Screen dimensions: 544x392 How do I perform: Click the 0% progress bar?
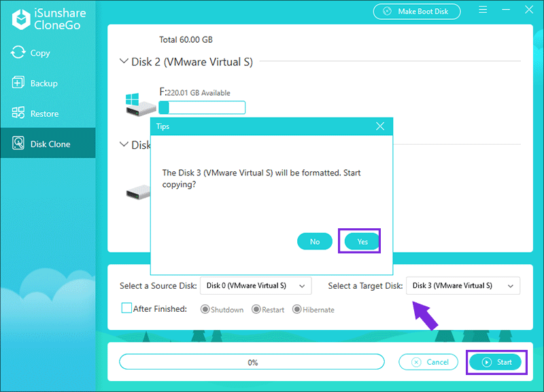[252, 362]
